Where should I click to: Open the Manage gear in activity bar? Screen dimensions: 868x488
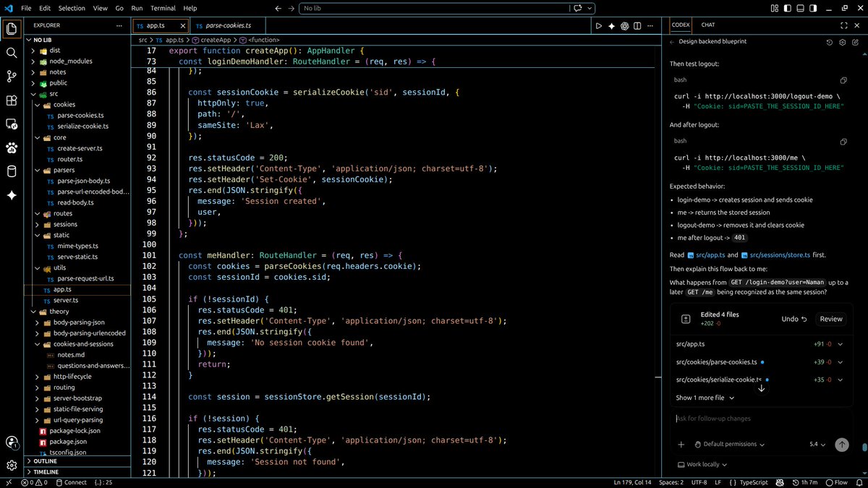(12, 466)
